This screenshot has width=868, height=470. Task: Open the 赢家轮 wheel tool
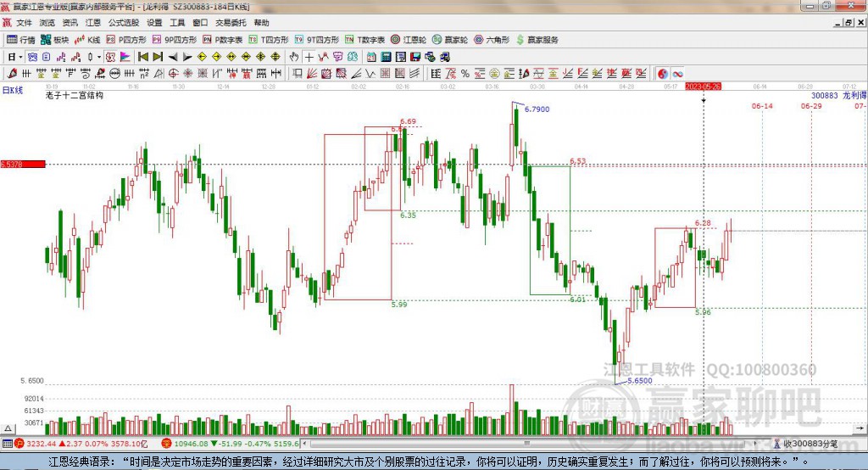tap(450, 40)
